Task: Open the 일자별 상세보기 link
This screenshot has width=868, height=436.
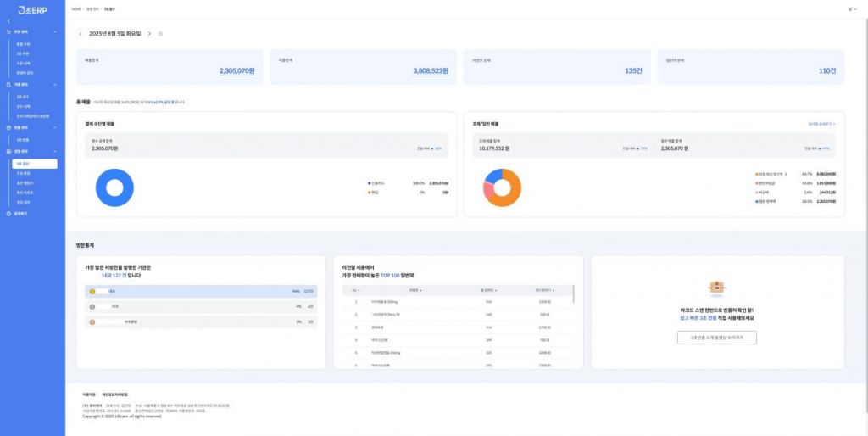Action: click(821, 124)
